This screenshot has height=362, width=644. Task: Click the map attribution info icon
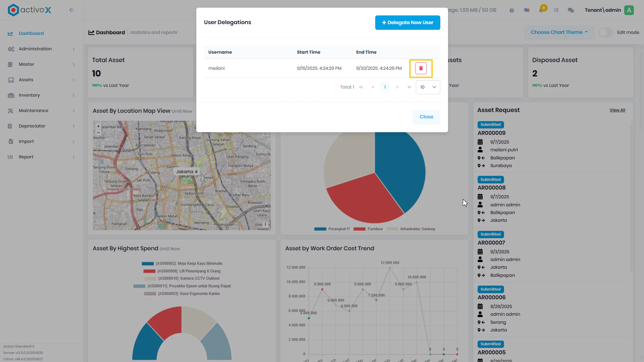(265, 224)
